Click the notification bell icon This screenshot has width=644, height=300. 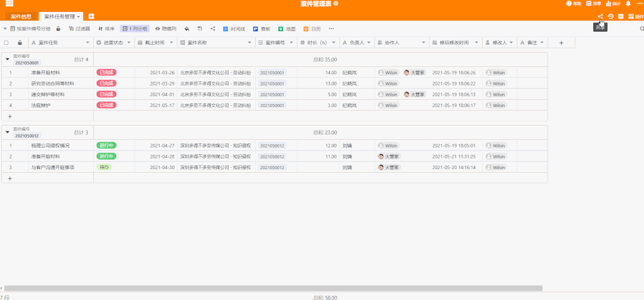point(628,4)
